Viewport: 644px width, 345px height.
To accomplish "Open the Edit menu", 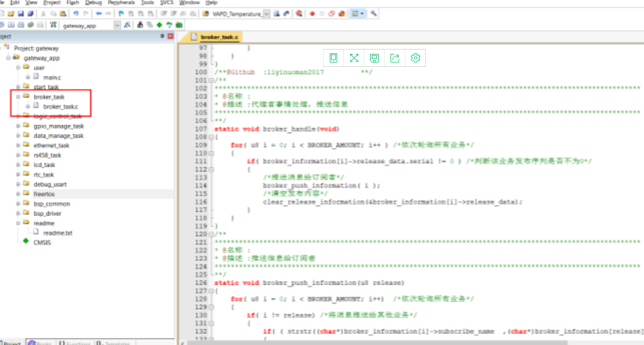I will tap(15, 2).
